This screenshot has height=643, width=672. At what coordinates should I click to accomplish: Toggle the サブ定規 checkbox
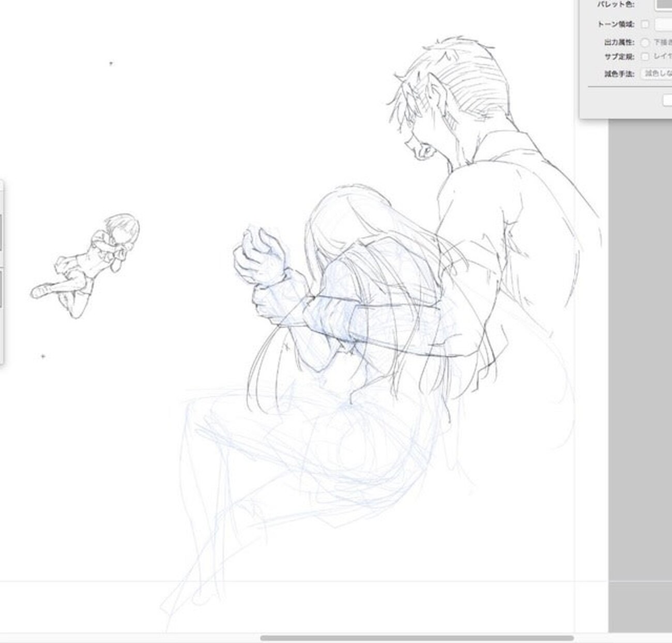tap(645, 56)
